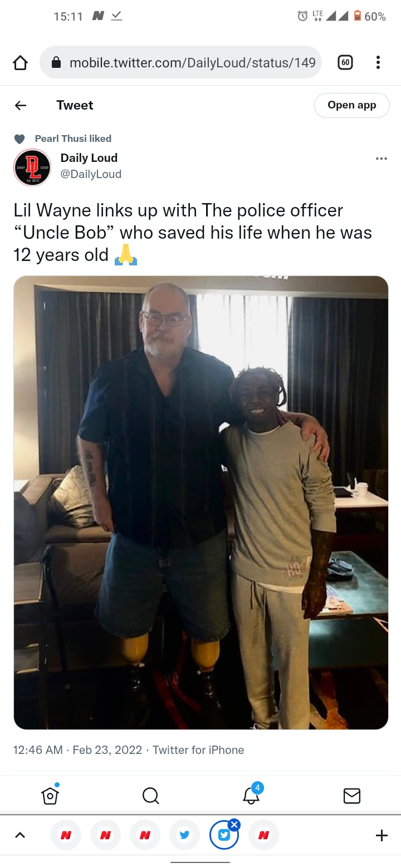This screenshot has width=401, height=868.
Task: Tap the Twitter for iPhone source link
Action: (x=198, y=750)
